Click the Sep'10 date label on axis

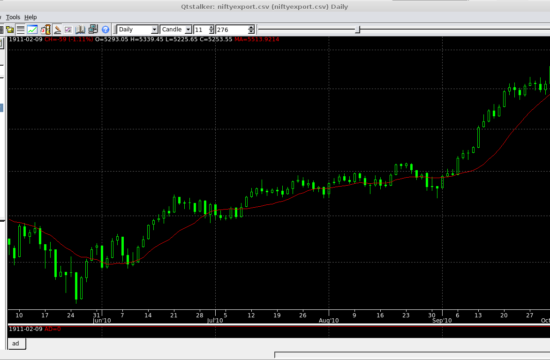pyautogui.click(x=442, y=320)
